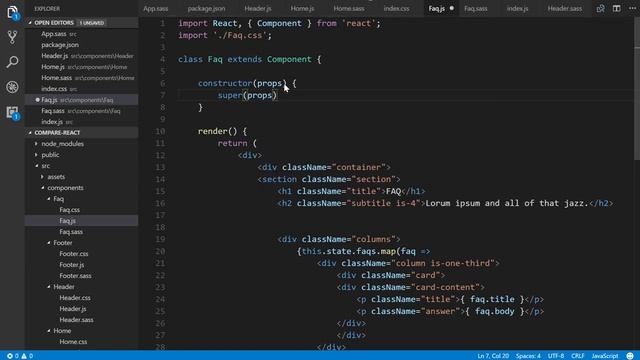Click the unsaved dot on Faq.js tab
This screenshot has height=360, width=640.
pyautogui.click(x=452, y=8)
